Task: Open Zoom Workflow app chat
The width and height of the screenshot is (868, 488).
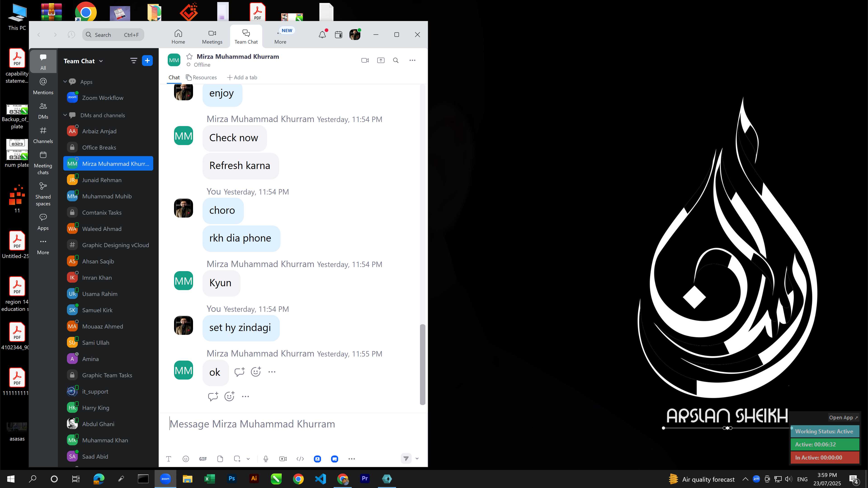Action: (x=108, y=98)
